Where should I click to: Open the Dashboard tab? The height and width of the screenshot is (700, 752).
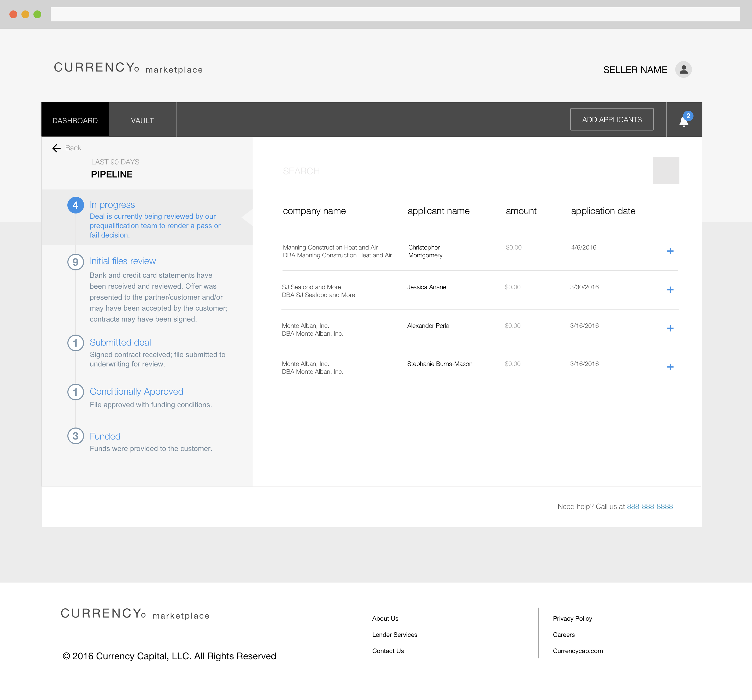[75, 121]
